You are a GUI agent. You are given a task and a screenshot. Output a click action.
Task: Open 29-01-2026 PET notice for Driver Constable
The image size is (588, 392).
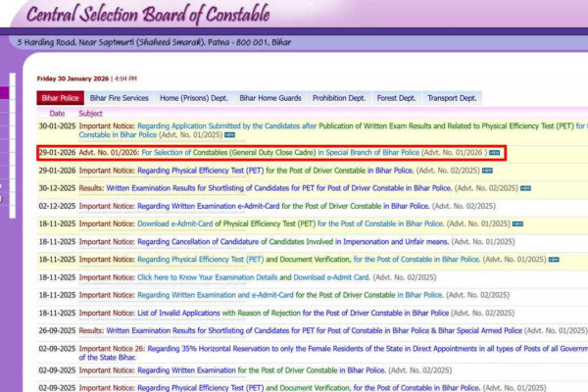275,171
